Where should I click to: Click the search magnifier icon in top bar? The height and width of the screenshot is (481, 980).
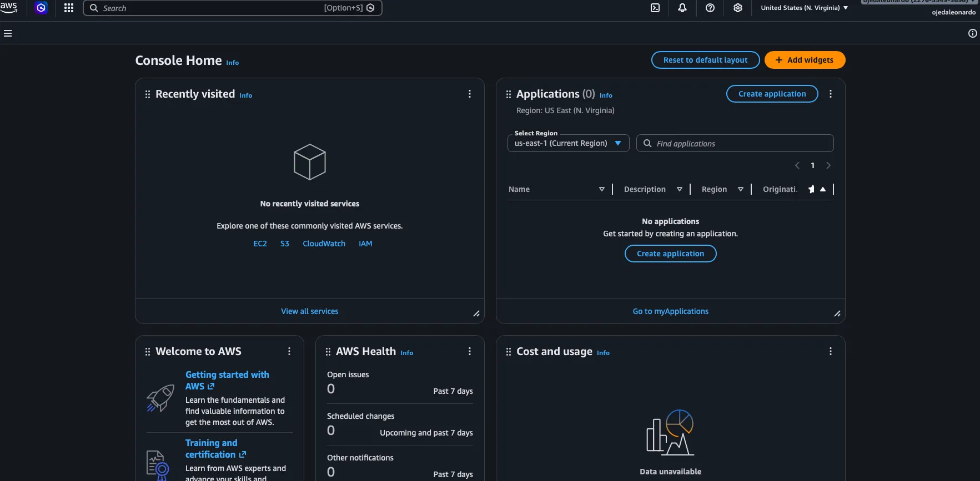[x=94, y=8]
